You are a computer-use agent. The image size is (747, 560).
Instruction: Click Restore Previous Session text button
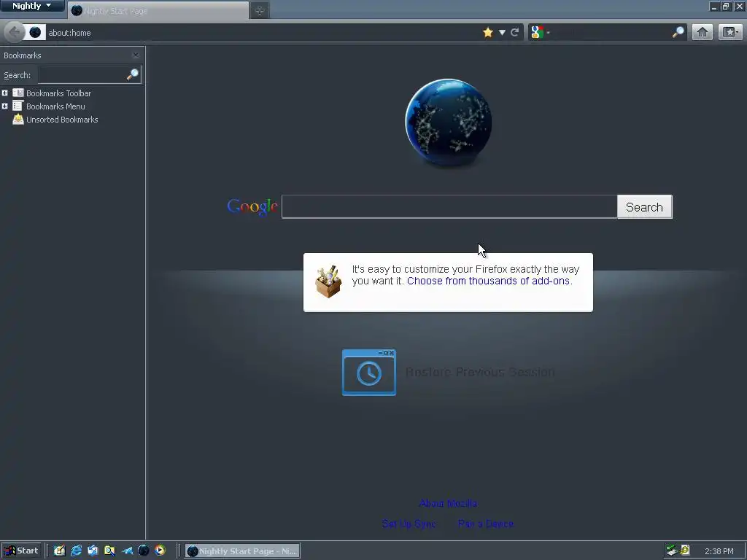pos(480,372)
